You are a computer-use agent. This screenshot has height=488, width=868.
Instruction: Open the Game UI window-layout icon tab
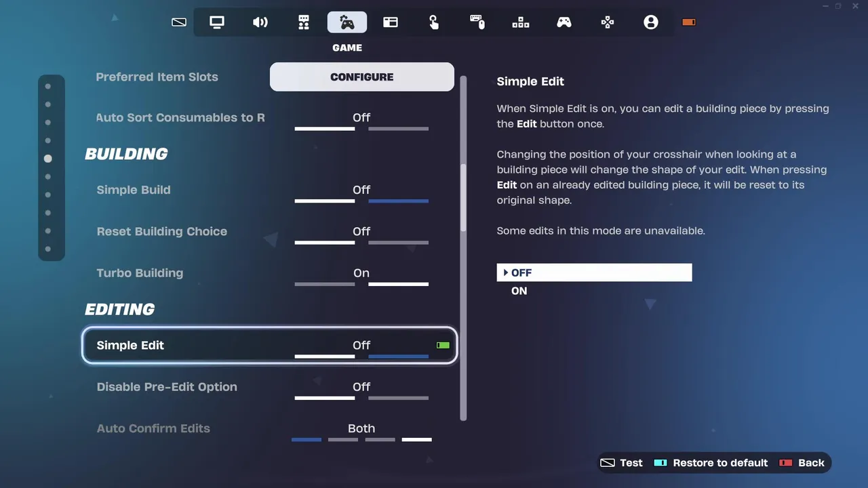click(391, 22)
